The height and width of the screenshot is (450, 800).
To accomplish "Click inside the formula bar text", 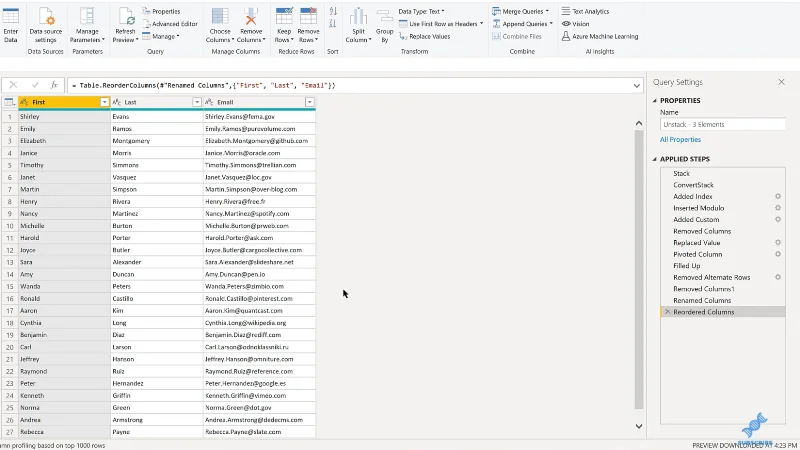I will pos(203,86).
